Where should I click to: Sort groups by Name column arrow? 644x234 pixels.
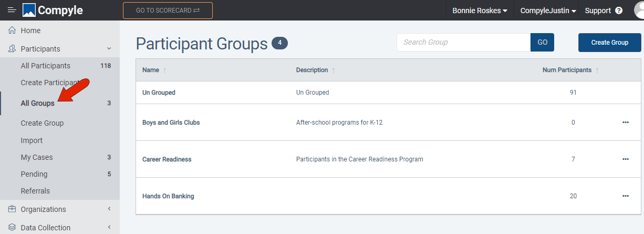click(x=165, y=70)
